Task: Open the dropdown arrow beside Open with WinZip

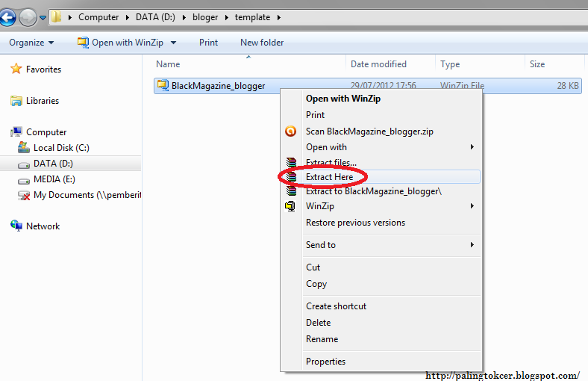Action: click(x=173, y=43)
